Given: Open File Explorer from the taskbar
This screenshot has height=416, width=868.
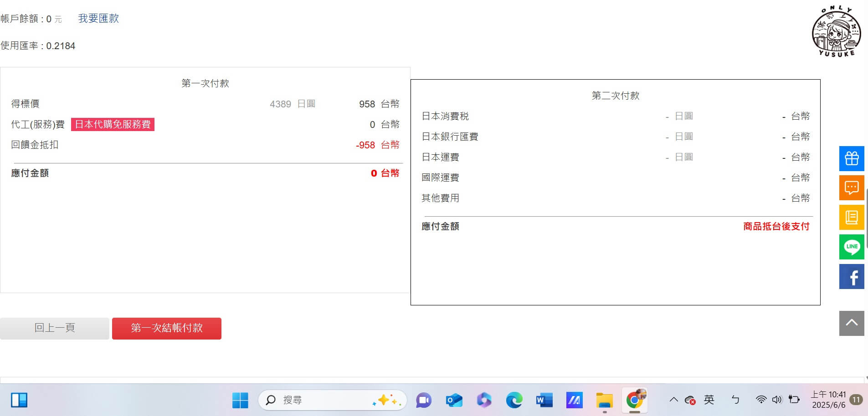Looking at the screenshot, I should pyautogui.click(x=604, y=400).
